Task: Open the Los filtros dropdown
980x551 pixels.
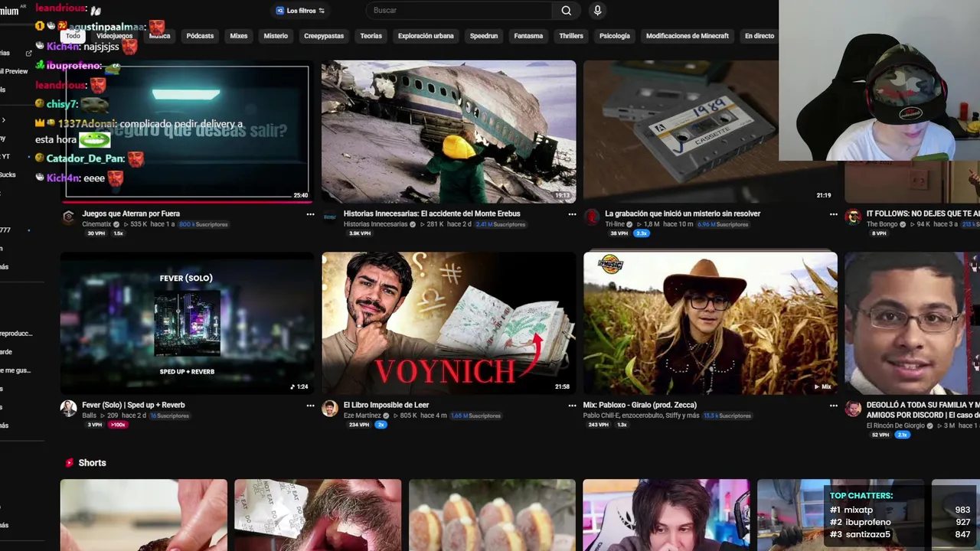Action: 300,11
